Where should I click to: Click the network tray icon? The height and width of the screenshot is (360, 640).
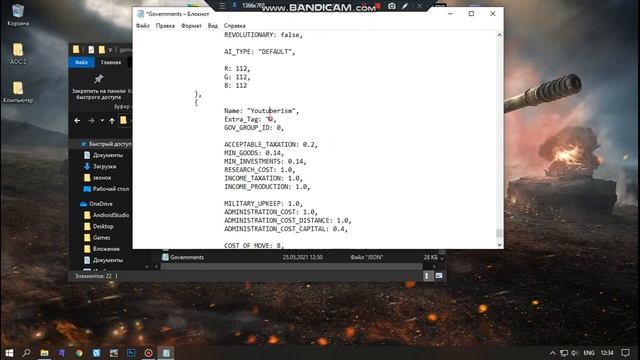[564, 353]
